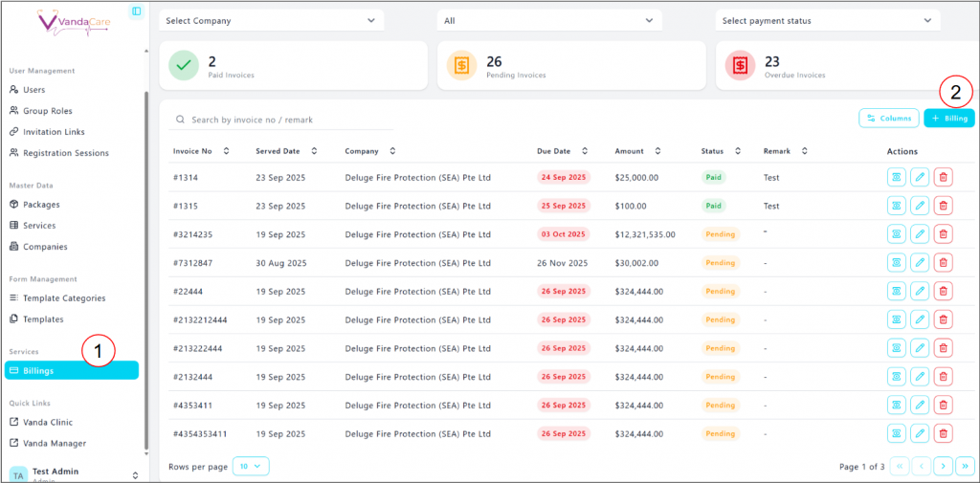
Task: Collapse the sidebar with the panel toggle icon
Action: (x=136, y=11)
